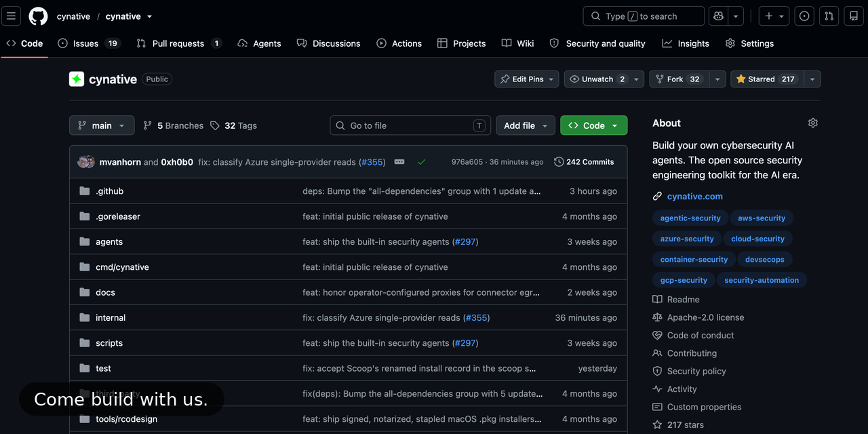Go to GitHub homepage via Octocat logo

(38, 16)
